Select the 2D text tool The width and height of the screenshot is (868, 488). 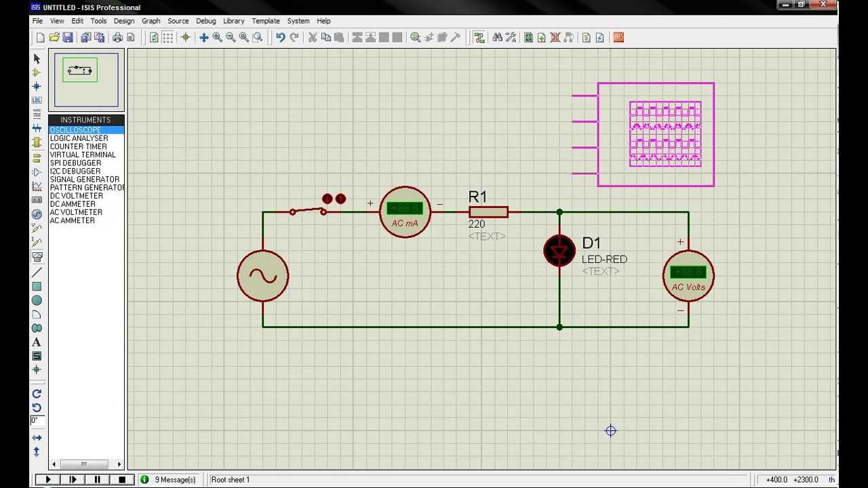click(37, 342)
